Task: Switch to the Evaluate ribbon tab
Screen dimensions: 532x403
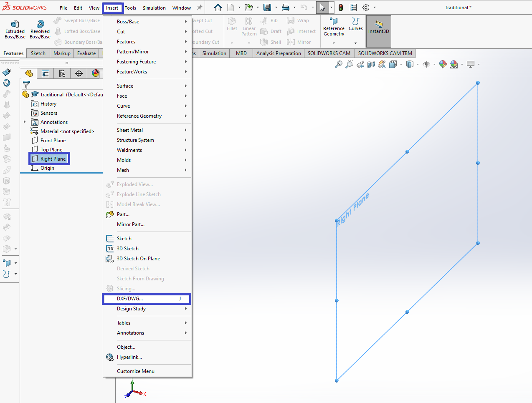Action: (86, 53)
